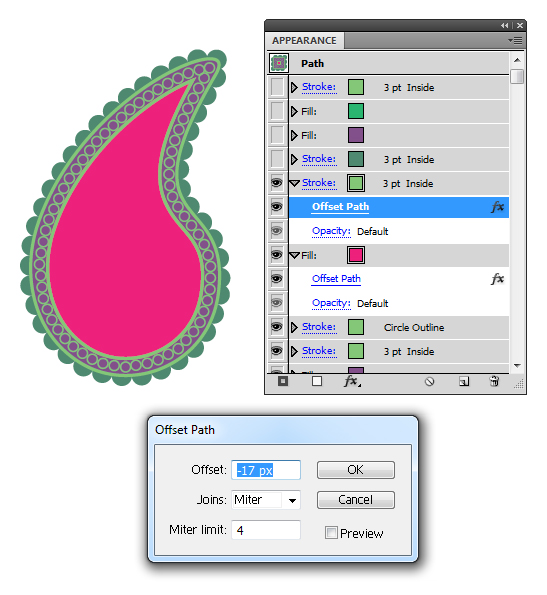The height and width of the screenshot is (595, 547).
Task: Hide the Circle Outline stroke
Action: (277, 327)
